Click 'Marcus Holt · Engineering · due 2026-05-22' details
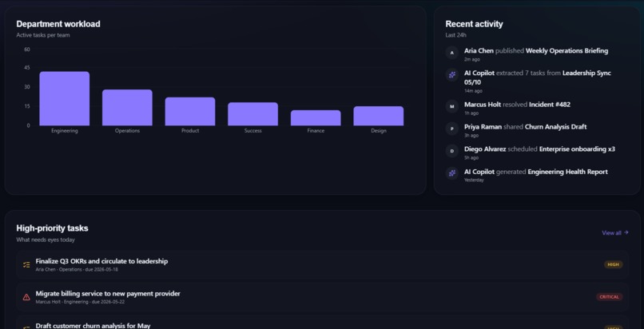Viewport: 644px width, 329px height. pyautogui.click(x=80, y=302)
